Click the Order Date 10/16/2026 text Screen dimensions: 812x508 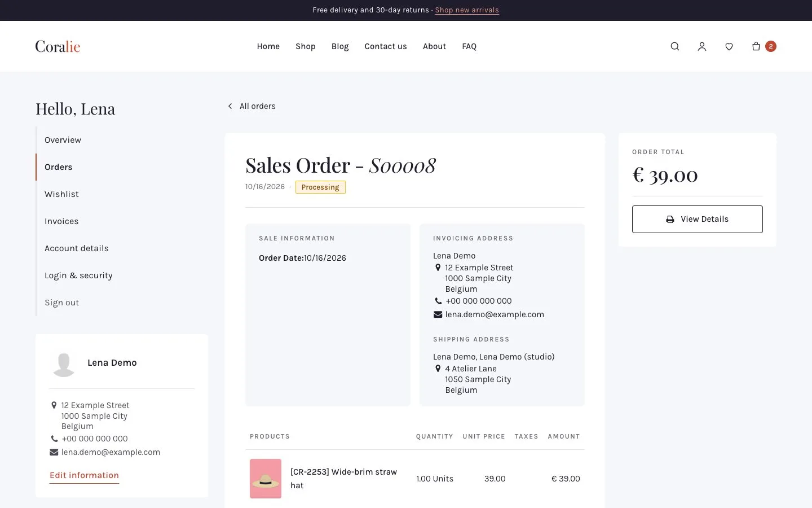coord(302,258)
